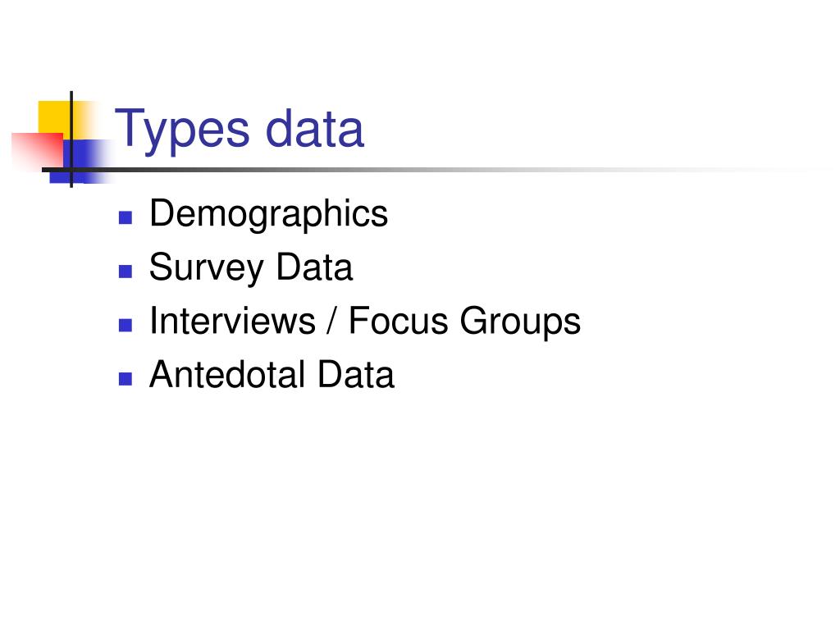Click the 'Types data' slide title
840x630 pixels.
[x=240, y=130]
